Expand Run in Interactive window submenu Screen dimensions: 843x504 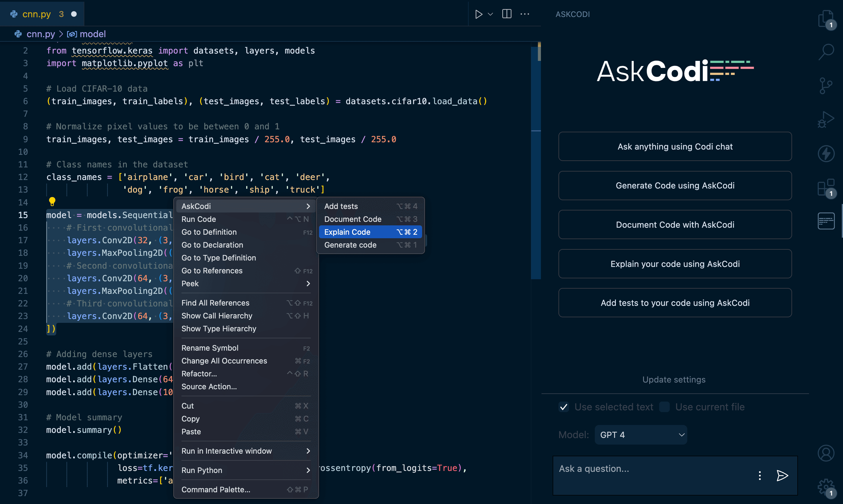click(x=246, y=451)
